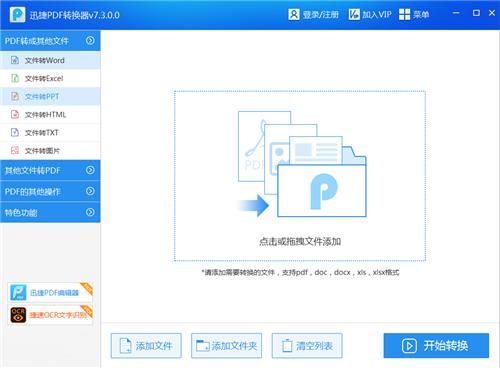Click the 登录/注册 user icon

click(x=294, y=14)
